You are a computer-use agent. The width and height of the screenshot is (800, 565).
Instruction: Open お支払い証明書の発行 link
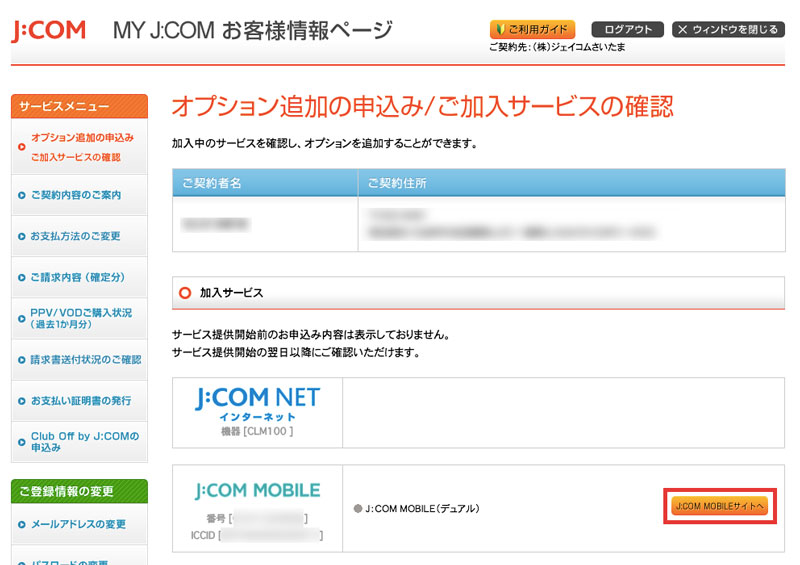point(80,401)
